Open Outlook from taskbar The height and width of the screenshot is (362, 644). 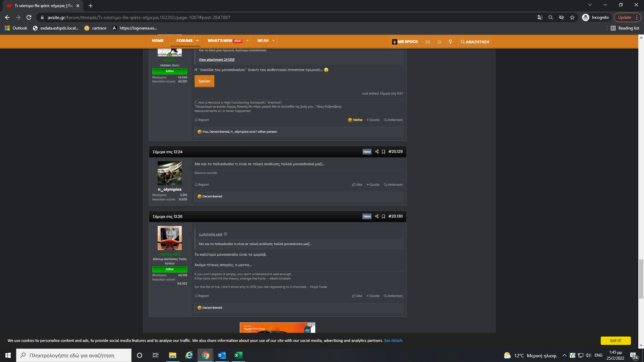point(222,355)
